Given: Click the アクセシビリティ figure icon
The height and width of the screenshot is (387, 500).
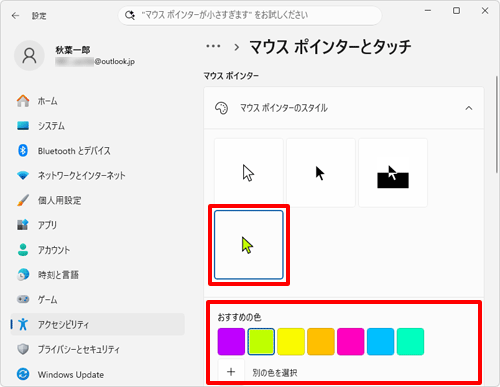Looking at the screenshot, I should pyautogui.click(x=23, y=324).
